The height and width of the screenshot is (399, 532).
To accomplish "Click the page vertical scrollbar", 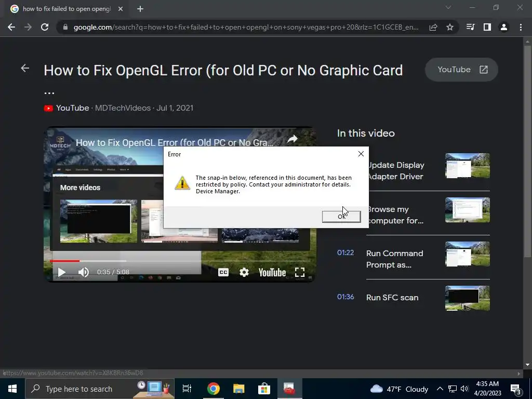I will tap(527, 151).
